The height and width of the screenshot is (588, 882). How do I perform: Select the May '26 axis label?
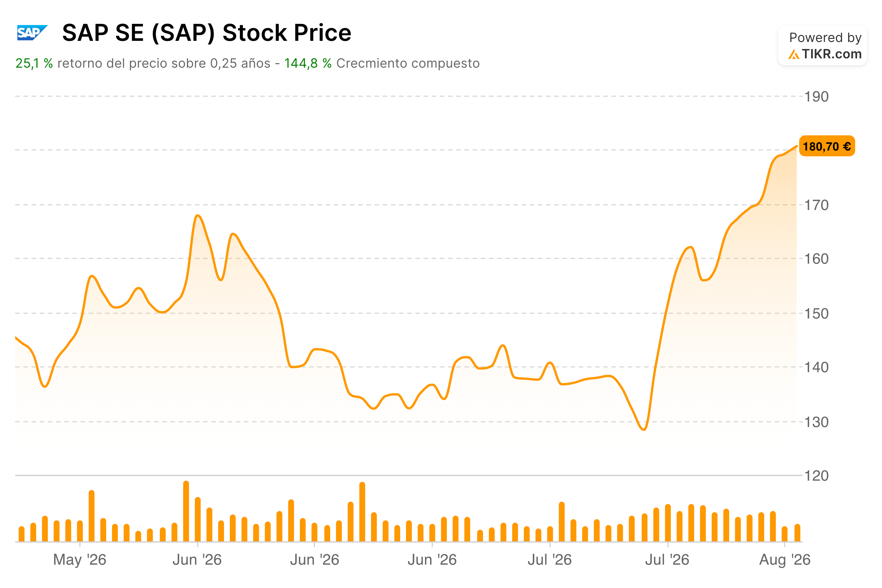coord(80,559)
